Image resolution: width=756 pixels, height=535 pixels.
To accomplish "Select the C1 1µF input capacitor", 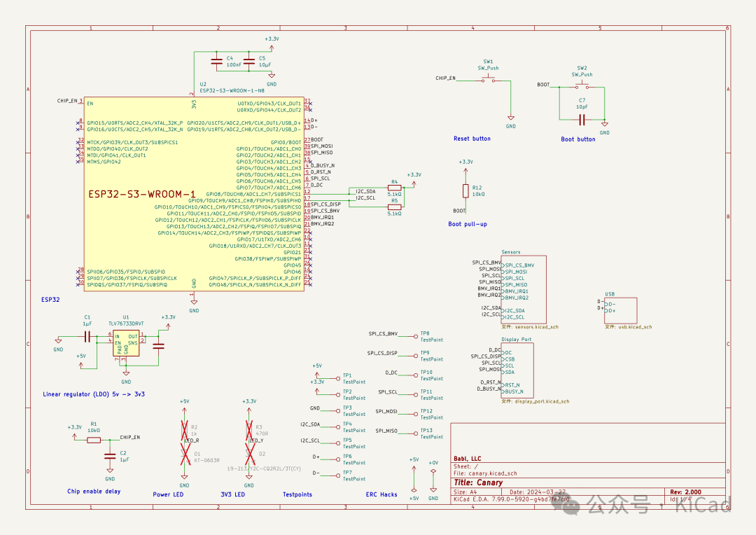I will coord(87,336).
